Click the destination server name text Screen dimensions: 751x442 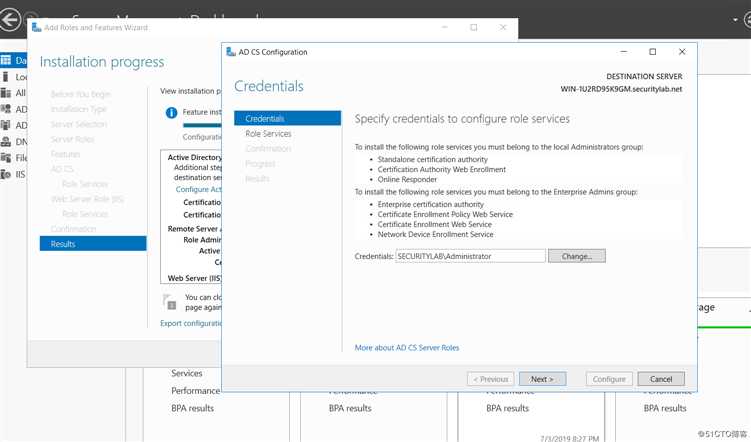tap(621, 89)
